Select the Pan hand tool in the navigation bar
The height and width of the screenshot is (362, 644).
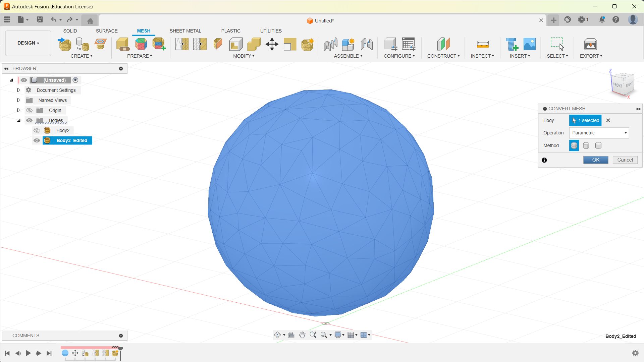pyautogui.click(x=302, y=335)
